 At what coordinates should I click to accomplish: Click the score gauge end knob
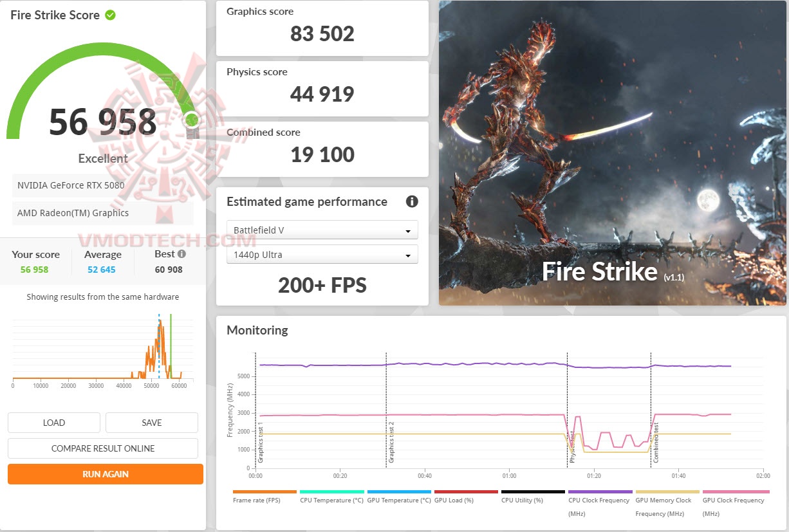coord(191,120)
